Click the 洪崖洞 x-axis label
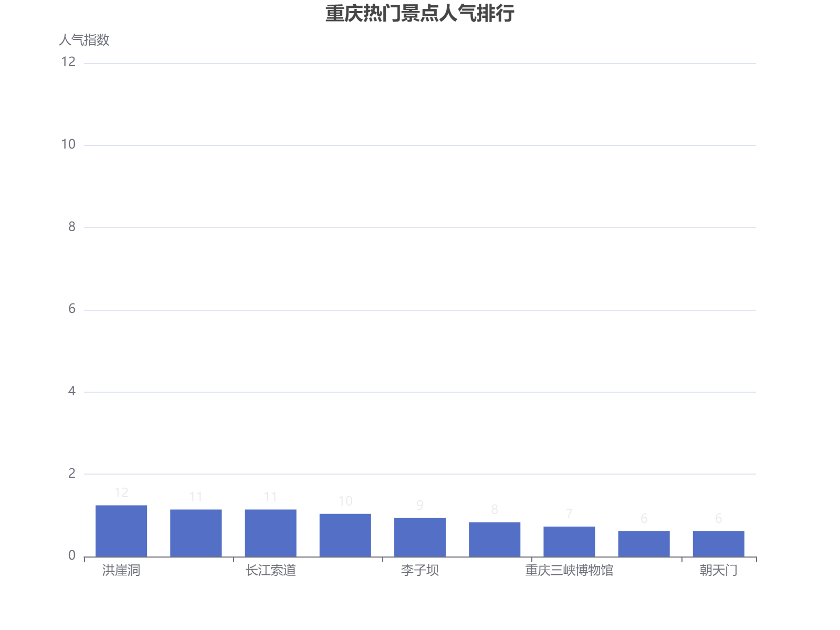Viewport: 840px width, 630px height. [x=121, y=570]
